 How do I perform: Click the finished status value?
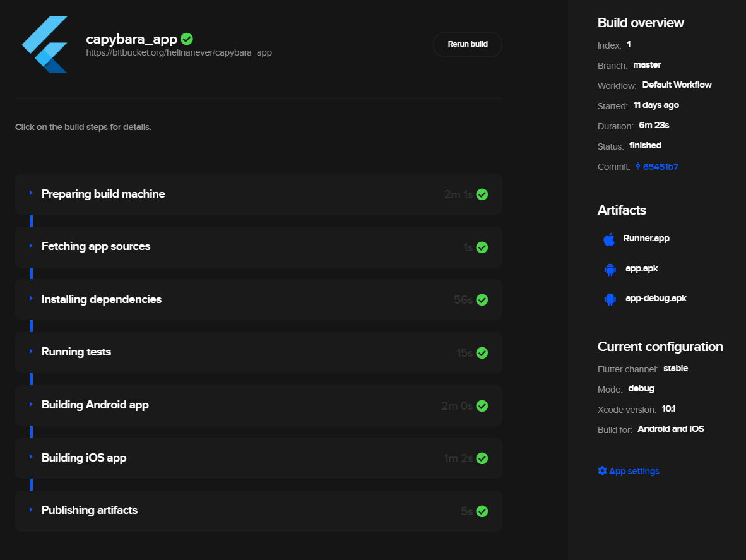tap(645, 146)
